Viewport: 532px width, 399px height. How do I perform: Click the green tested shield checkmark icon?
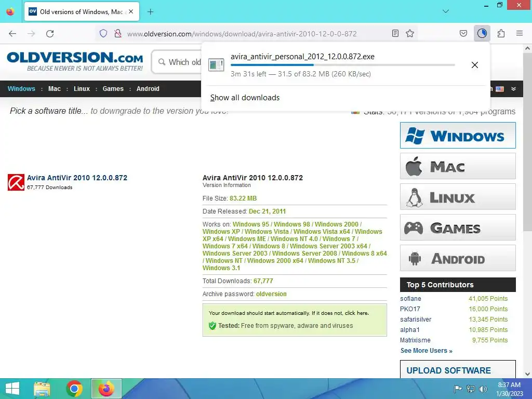212,326
